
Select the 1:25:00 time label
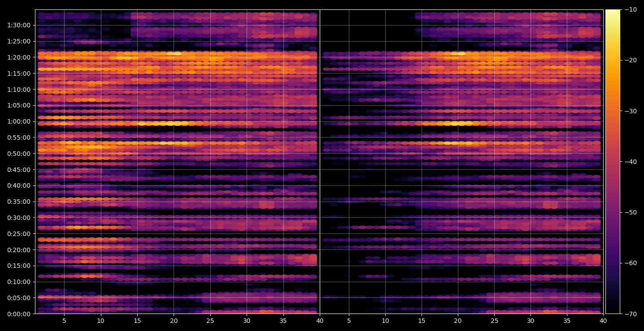pyautogui.click(x=18, y=41)
